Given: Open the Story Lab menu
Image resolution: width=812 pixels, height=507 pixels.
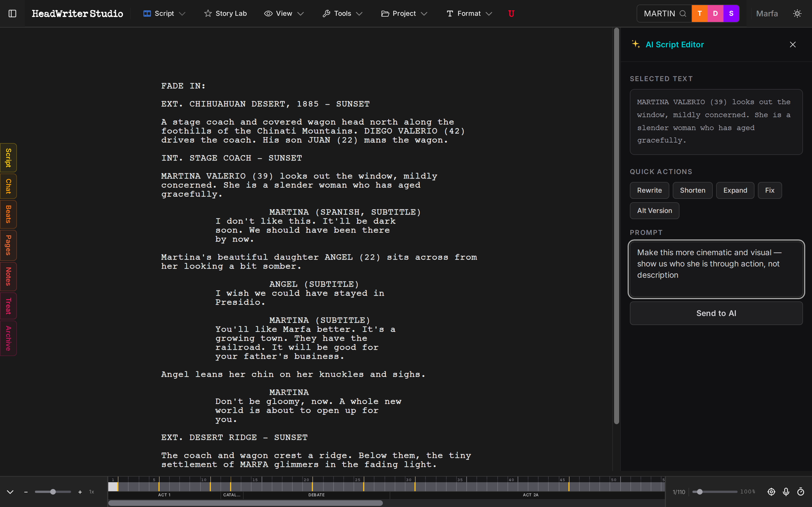Looking at the screenshot, I should click(226, 14).
